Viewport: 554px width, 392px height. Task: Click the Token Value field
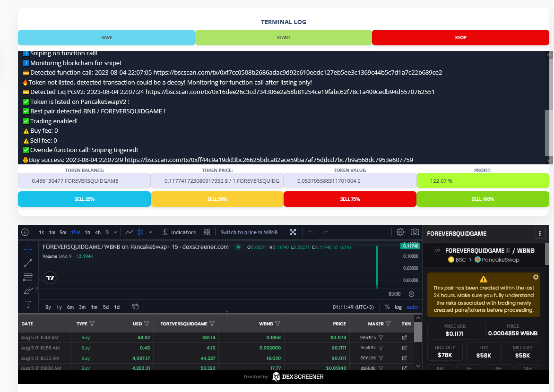[350, 181]
